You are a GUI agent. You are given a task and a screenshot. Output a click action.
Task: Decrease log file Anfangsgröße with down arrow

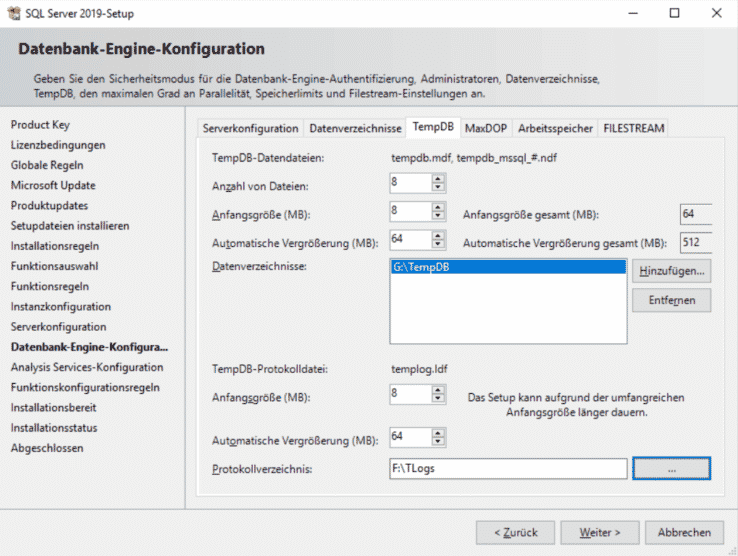[438, 398]
